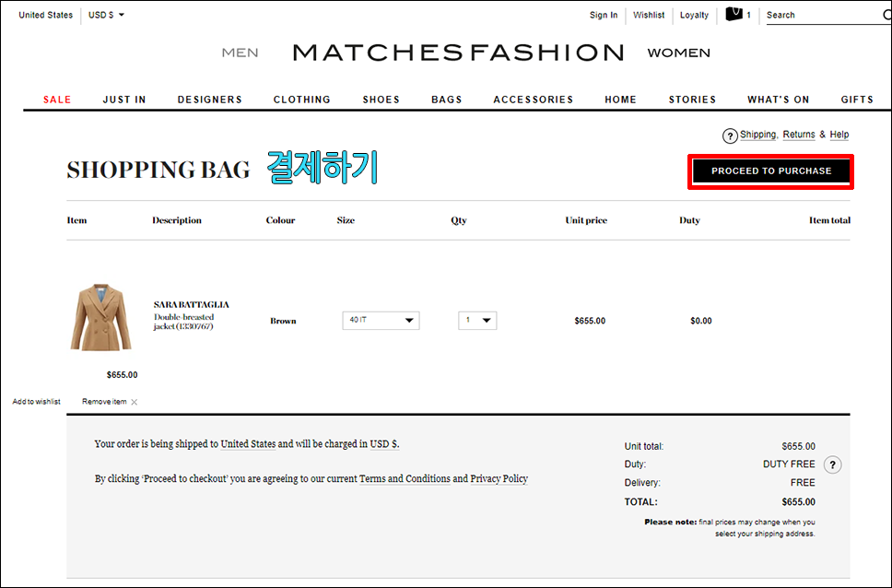The image size is (892, 588).
Task: Switch to the MEN section
Action: 241,53
